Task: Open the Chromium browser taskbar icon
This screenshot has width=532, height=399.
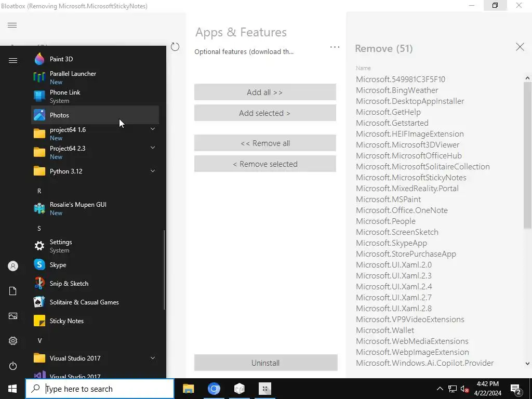Action: [214, 389]
